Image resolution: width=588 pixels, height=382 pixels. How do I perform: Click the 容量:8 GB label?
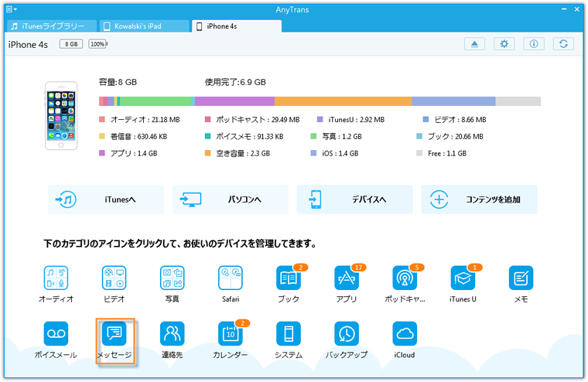118,82
